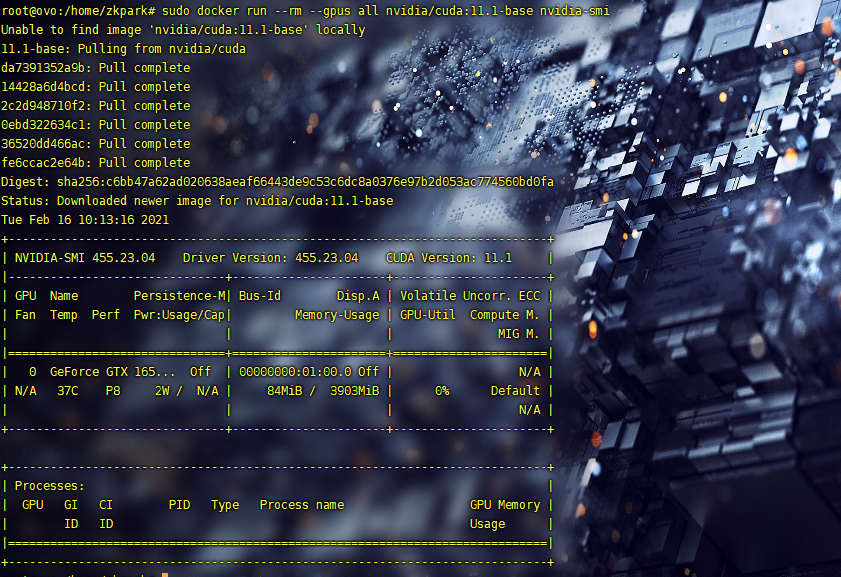Click memory usage '84MiB / 3903MiB'
The width and height of the screenshot is (841, 577).
coord(323,391)
